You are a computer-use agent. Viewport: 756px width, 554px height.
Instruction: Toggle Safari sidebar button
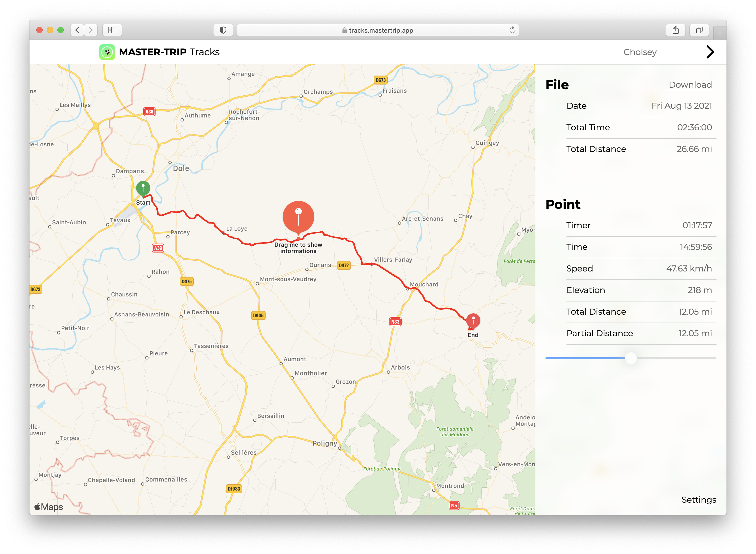tap(112, 30)
